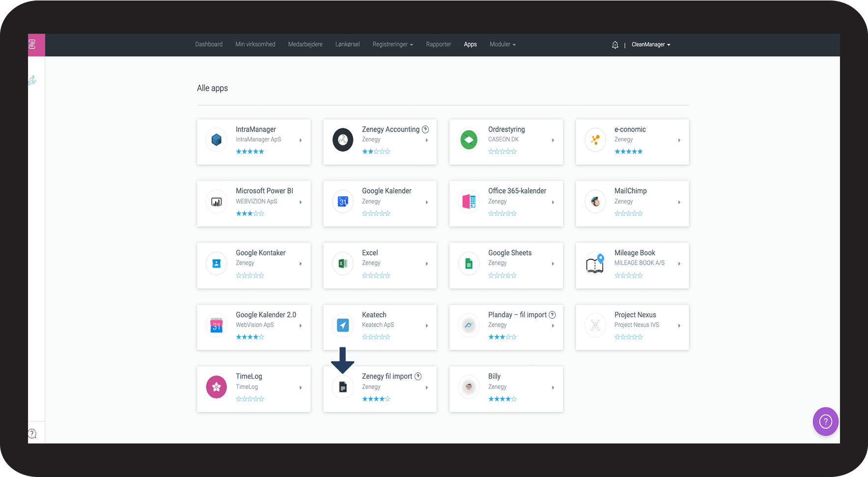Click the Excel green icon
The width and height of the screenshot is (868, 477).
(343, 264)
